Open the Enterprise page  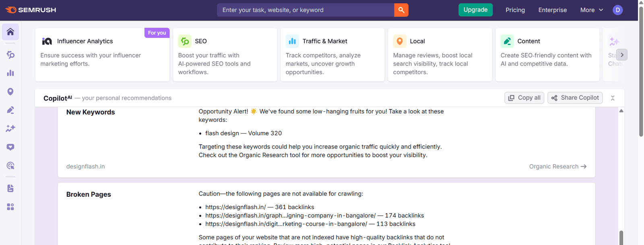point(553,10)
